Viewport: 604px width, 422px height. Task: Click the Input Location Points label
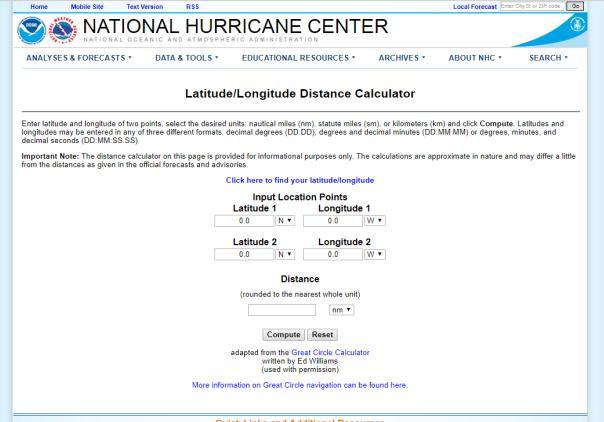coord(300,197)
